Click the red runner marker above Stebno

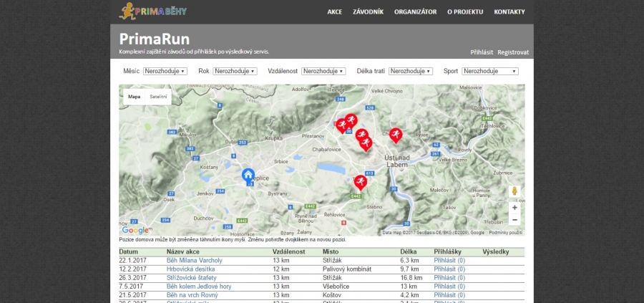point(360,182)
